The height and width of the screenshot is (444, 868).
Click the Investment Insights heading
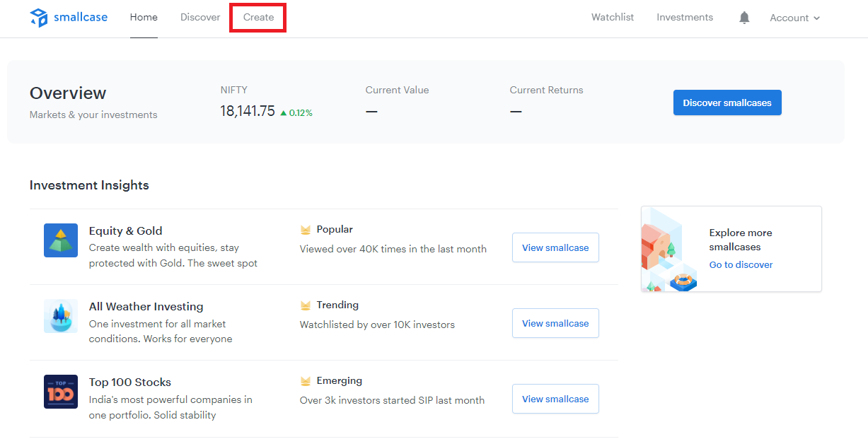pos(89,185)
